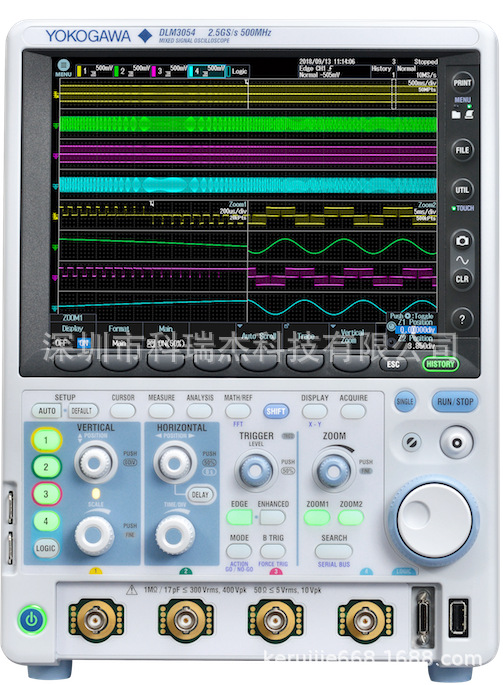
Task: Tap the green power button
Action: (32, 619)
